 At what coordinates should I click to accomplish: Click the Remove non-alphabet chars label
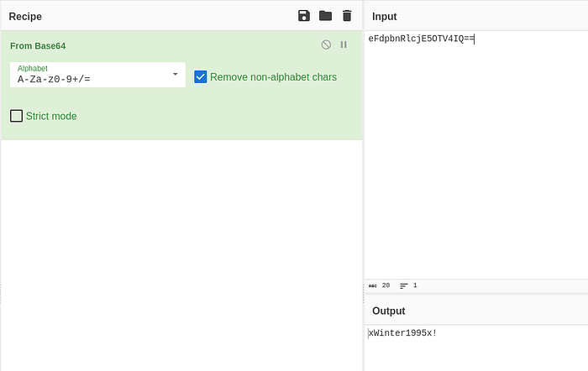[x=273, y=77]
